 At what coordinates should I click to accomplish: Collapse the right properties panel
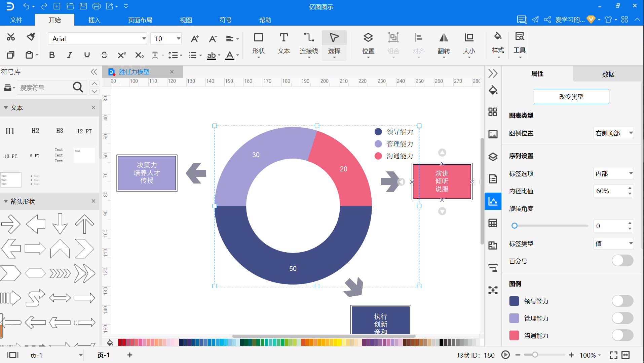(493, 73)
